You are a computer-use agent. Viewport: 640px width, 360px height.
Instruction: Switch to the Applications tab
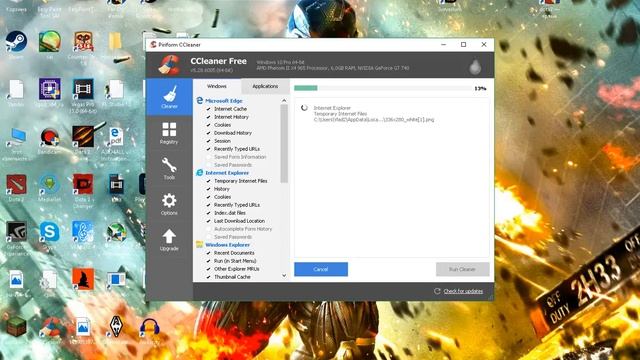point(265,87)
